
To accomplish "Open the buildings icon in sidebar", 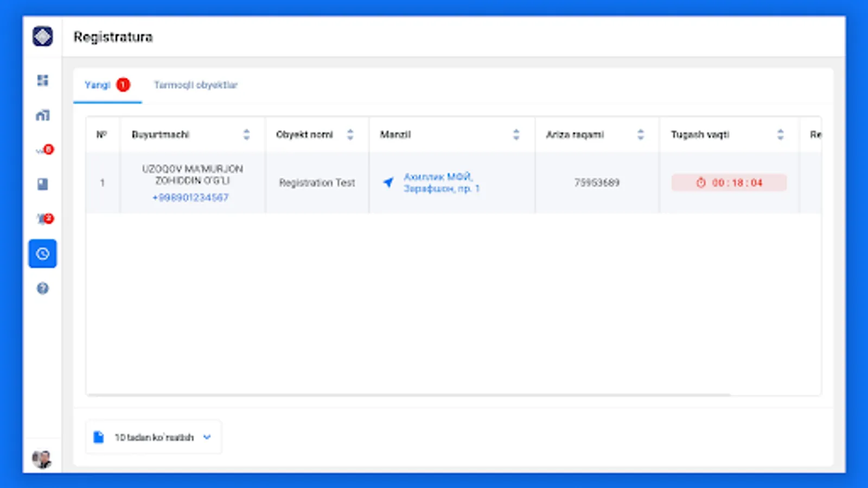I will click(42, 115).
